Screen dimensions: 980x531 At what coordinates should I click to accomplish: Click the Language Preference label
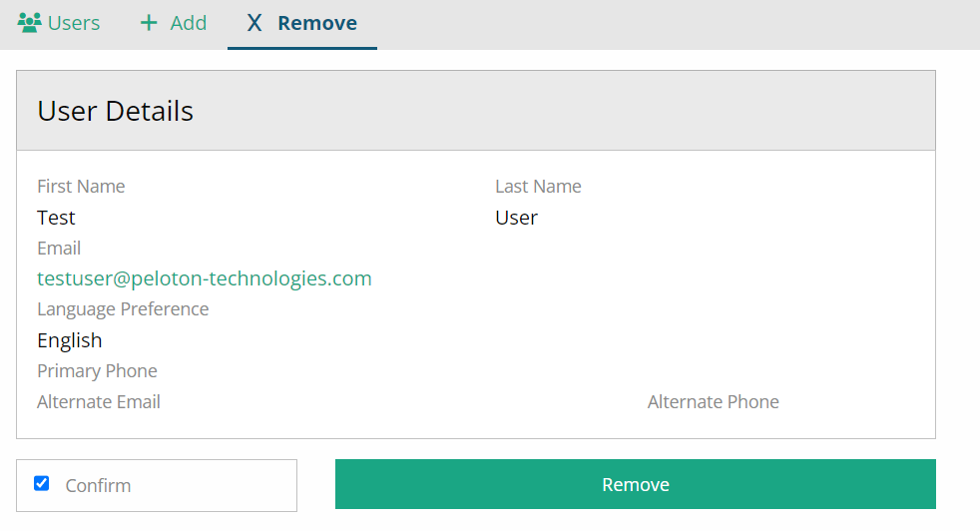123,309
